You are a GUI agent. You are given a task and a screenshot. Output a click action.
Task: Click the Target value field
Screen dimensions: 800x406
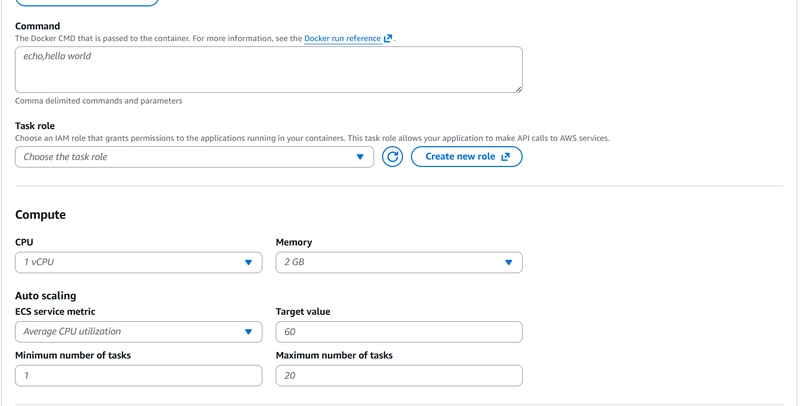(398, 332)
